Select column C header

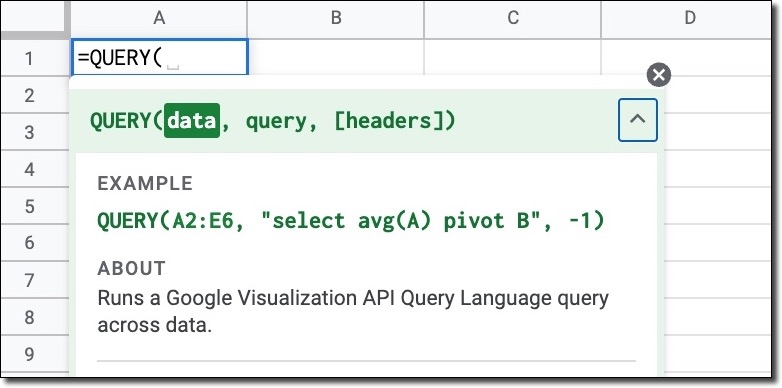pyautogui.click(x=513, y=18)
